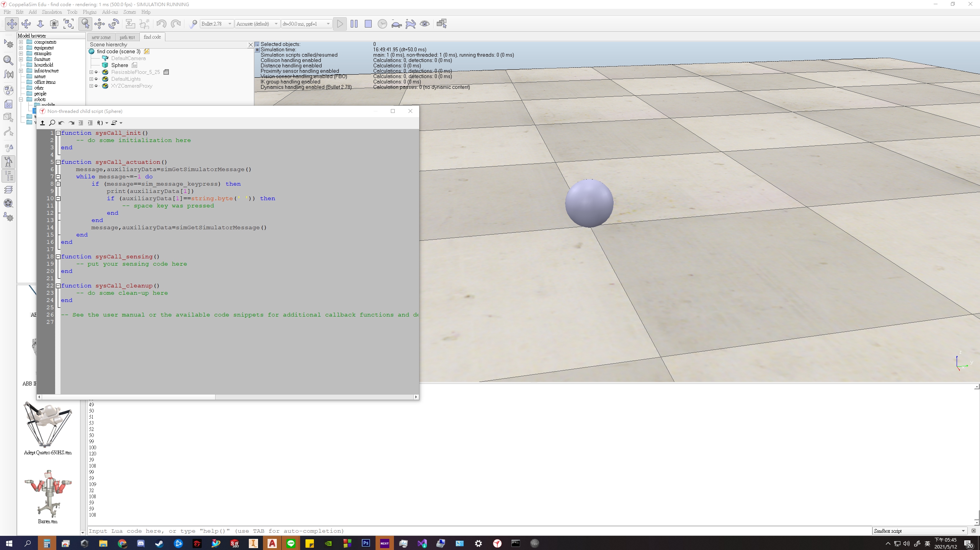
Task: Pause the running simulation
Action: (x=354, y=24)
